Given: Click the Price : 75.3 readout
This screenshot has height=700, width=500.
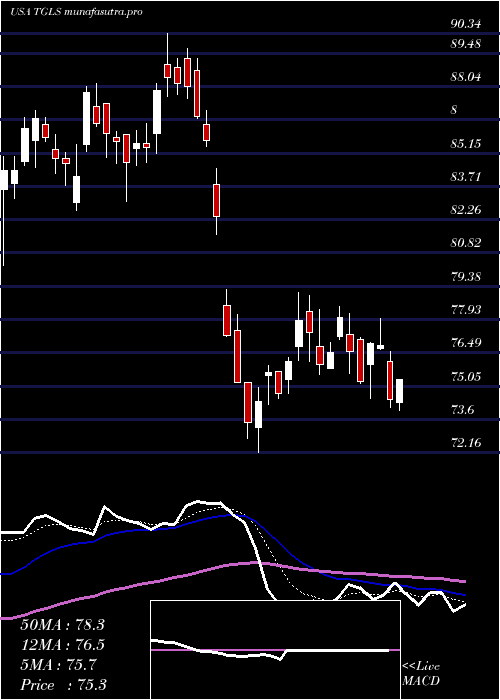Looking at the screenshot, I should 63,685.
